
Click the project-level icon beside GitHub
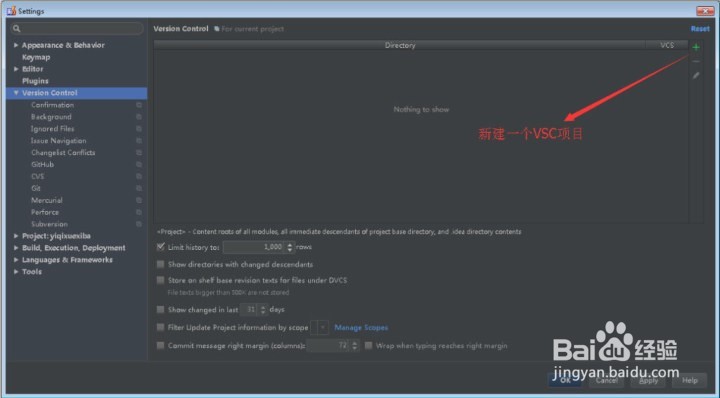point(139,164)
